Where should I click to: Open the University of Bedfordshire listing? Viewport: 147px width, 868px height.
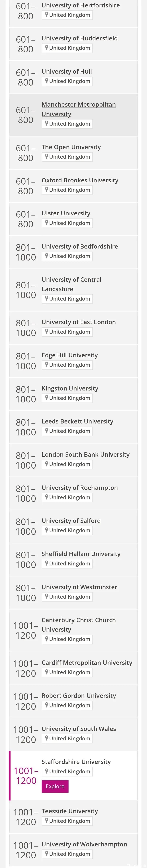point(80,246)
